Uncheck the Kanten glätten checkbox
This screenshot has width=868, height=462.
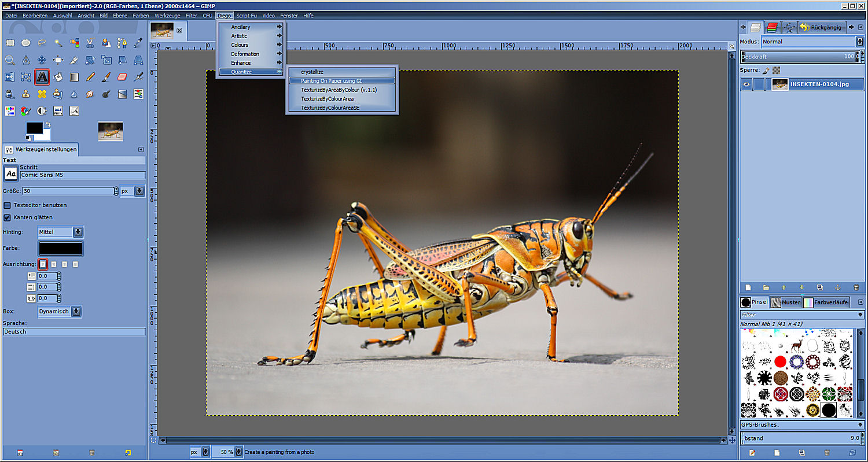pos(8,217)
